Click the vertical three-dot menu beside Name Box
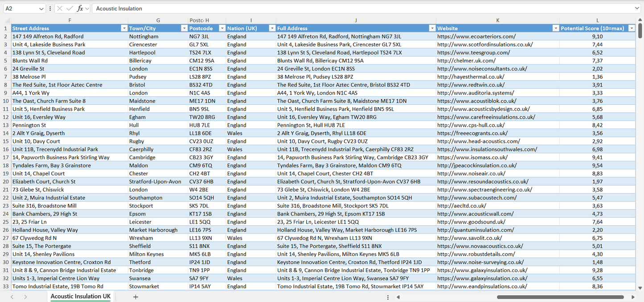 (x=50, y=8)
